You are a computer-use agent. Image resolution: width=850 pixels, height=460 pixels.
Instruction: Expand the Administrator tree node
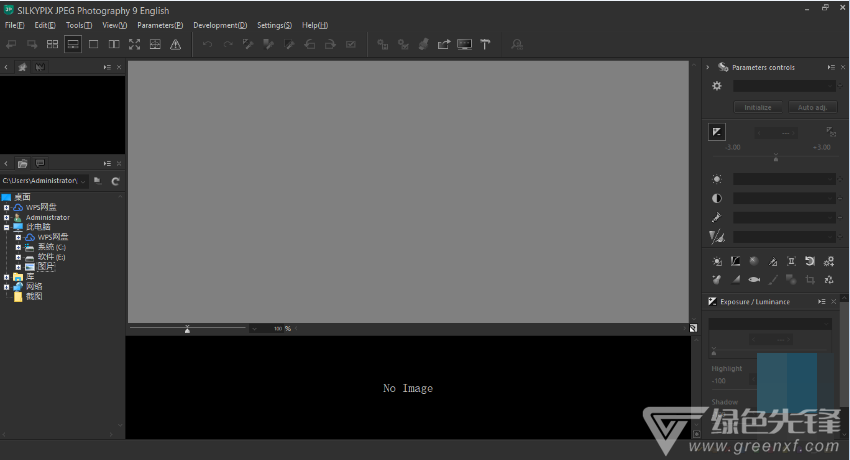[x=7, y=217]
